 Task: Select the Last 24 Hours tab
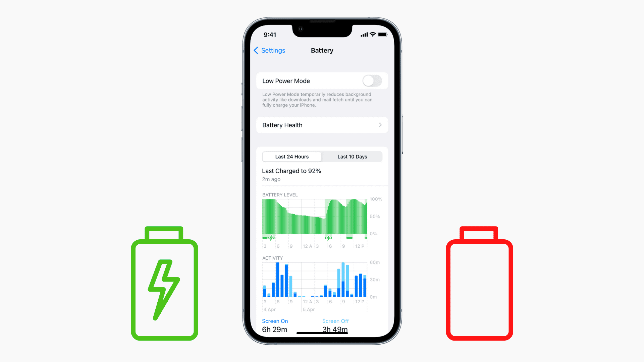click(x=292, y=157)
